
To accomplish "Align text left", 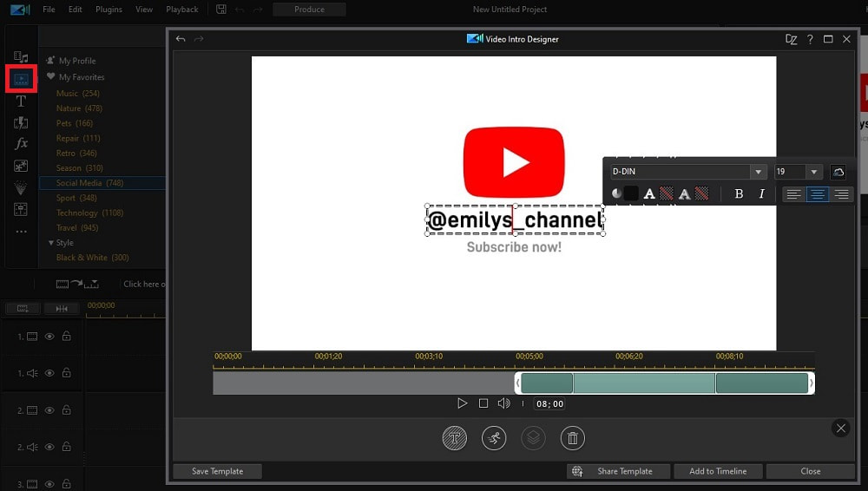I will pos(794,194).
